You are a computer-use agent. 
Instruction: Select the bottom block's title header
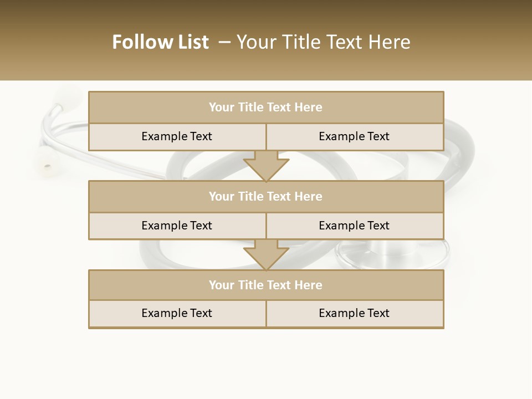(266, 285)
